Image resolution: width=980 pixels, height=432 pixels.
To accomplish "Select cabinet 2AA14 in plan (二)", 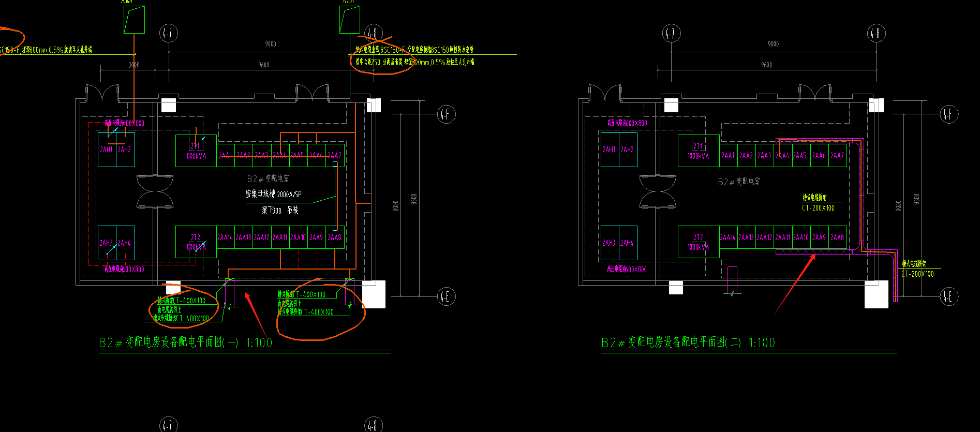I will (727, 237).
